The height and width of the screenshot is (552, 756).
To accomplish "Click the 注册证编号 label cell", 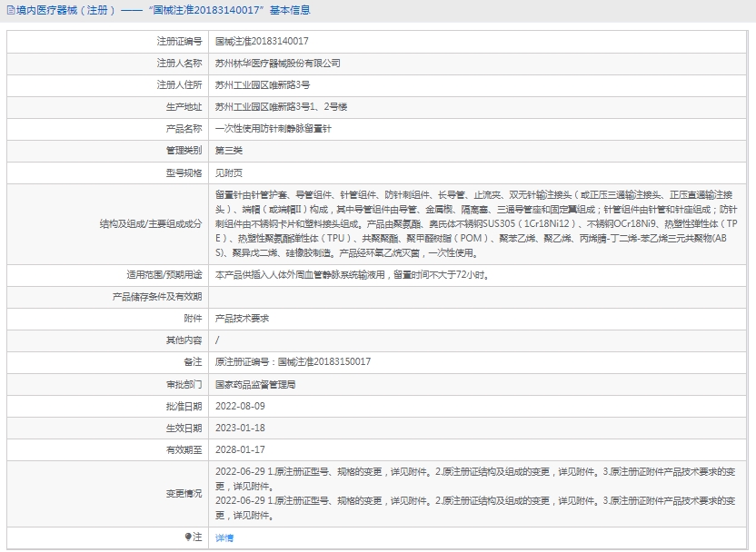I will [179, 42].
